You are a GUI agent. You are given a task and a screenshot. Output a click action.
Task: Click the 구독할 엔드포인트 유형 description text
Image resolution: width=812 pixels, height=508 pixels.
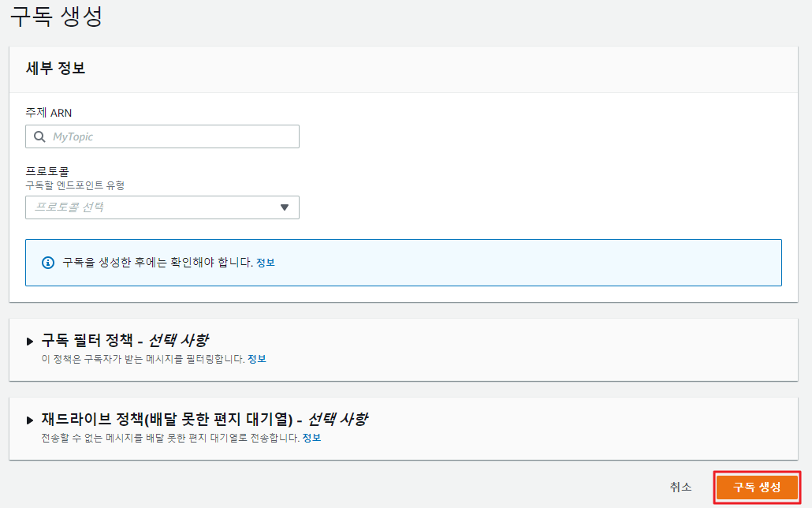[x=75, y=185]
